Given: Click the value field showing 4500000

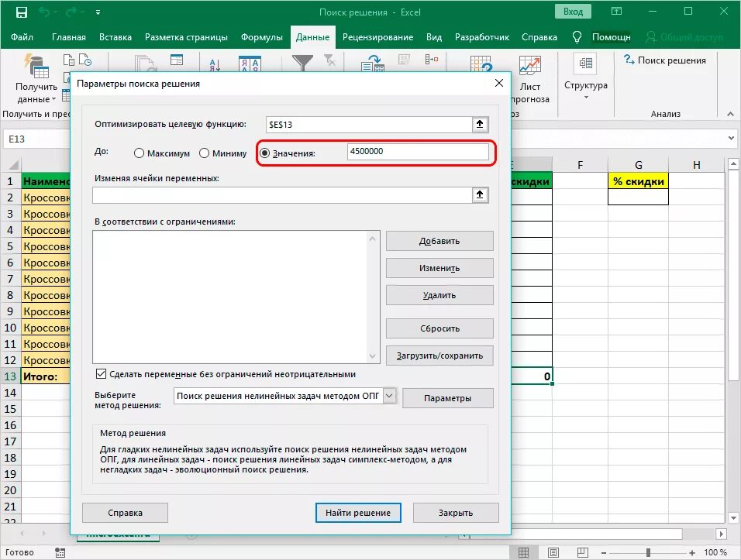Looking at the screenshot, I should [418, 151].
